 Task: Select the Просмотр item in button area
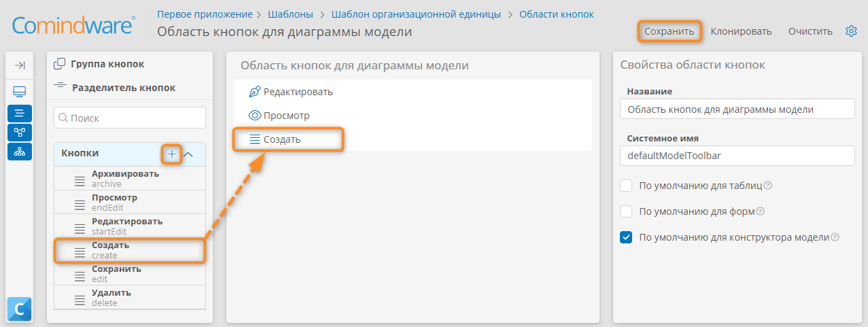point(286,116)
